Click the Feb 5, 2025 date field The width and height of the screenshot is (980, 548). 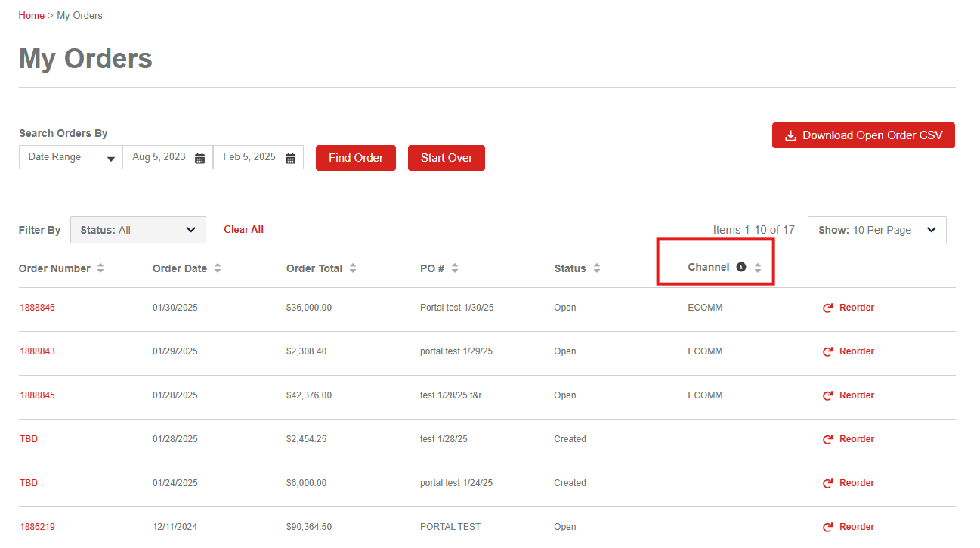[258, 157]
